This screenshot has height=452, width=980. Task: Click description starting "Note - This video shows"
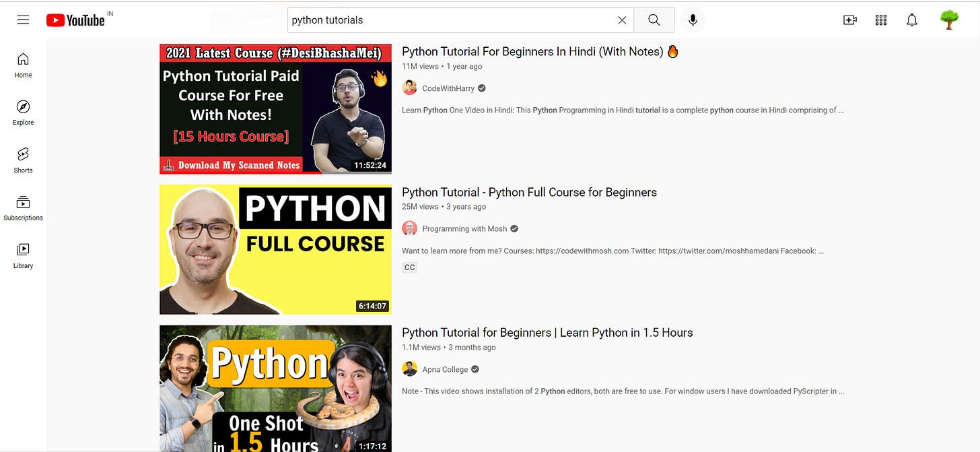point(623,391)
